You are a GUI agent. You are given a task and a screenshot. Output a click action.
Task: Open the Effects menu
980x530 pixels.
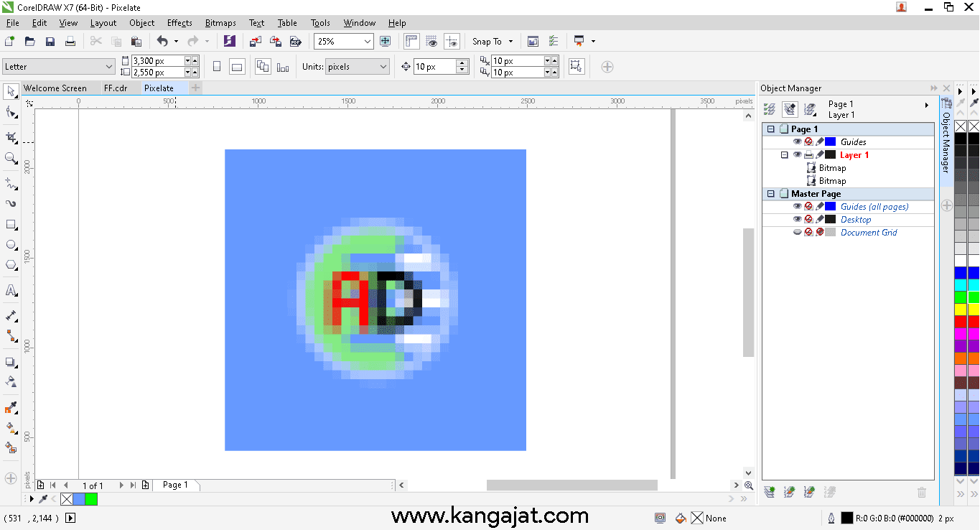point(179,23)
